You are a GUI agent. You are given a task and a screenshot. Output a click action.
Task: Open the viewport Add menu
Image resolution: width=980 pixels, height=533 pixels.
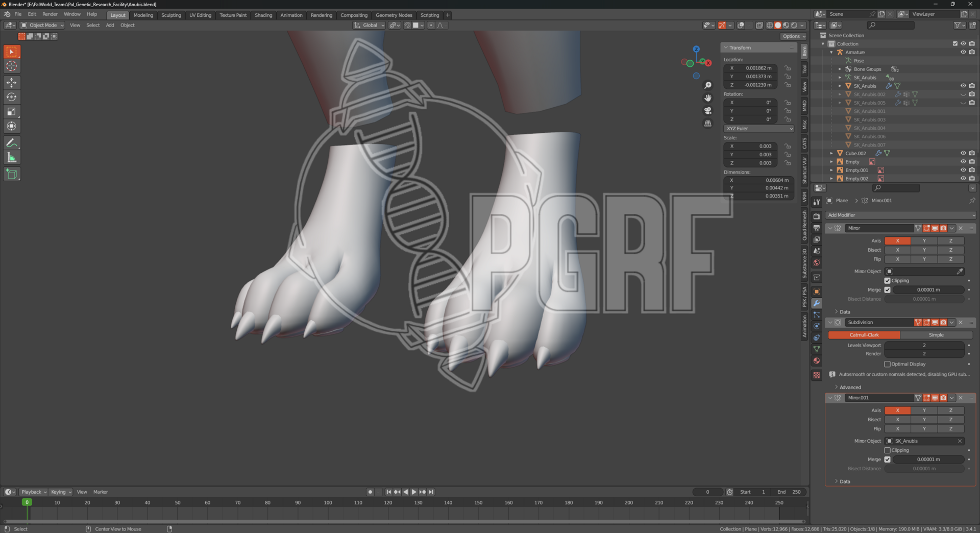pyautogui.click(x=110, y=25)
